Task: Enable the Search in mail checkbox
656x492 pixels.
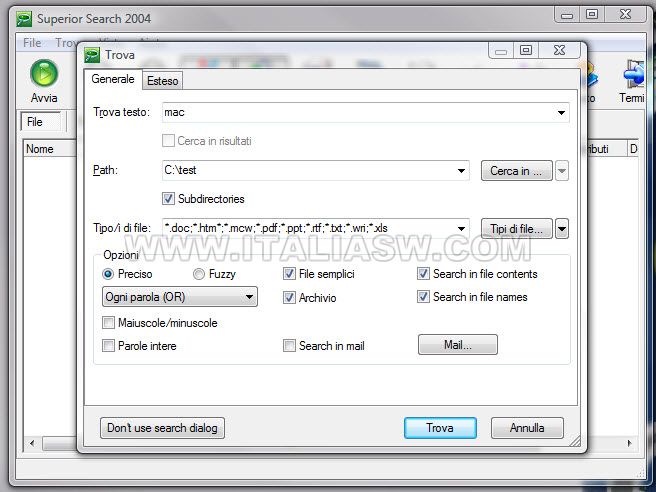Action: [x=289, y=346]
